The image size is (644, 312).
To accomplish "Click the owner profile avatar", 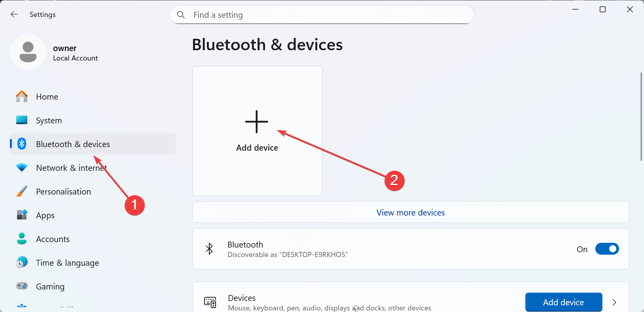I will [x=28, y=52].
